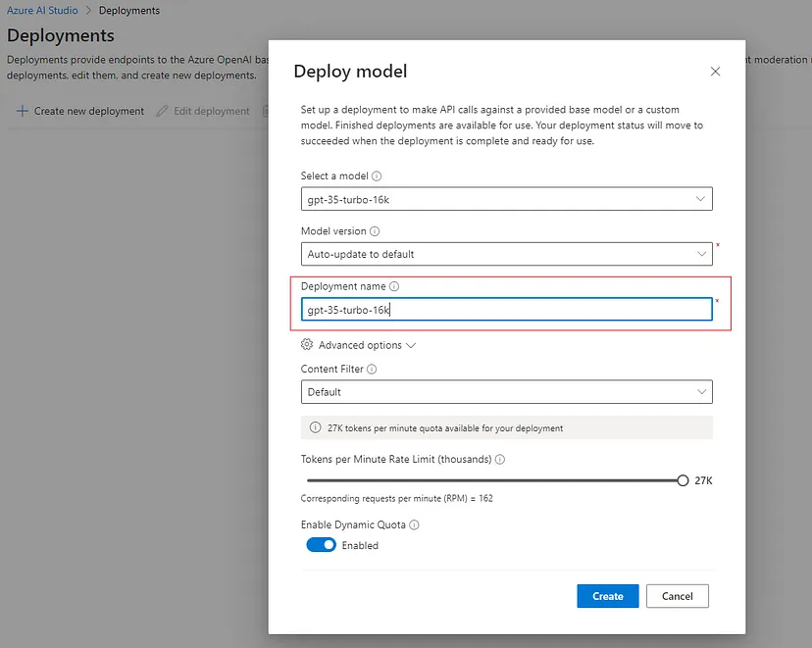Click info icon next to Select a model

(x=377, y=176)
